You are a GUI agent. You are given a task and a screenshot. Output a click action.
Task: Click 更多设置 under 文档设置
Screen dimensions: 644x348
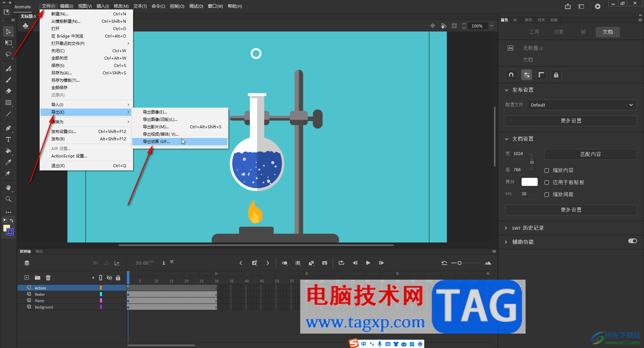coord(571,210)
